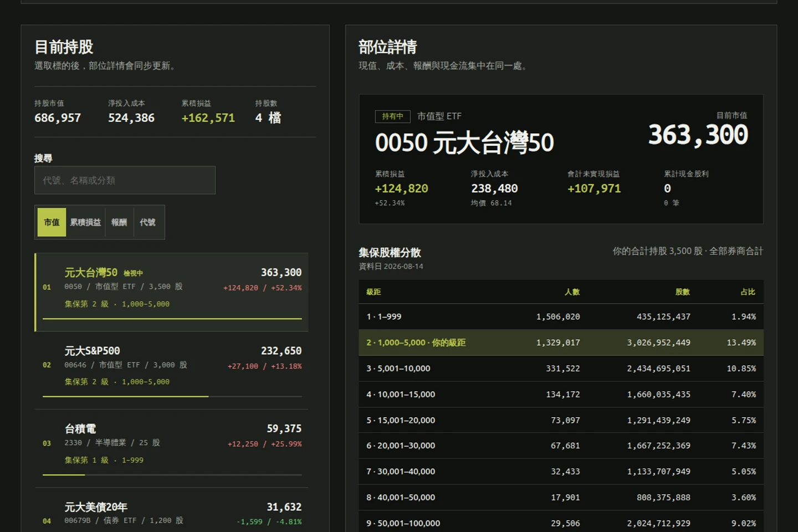Screen dimensions: 798x532
Task: Sort holdings by 代號
Action: coord(147,222)
